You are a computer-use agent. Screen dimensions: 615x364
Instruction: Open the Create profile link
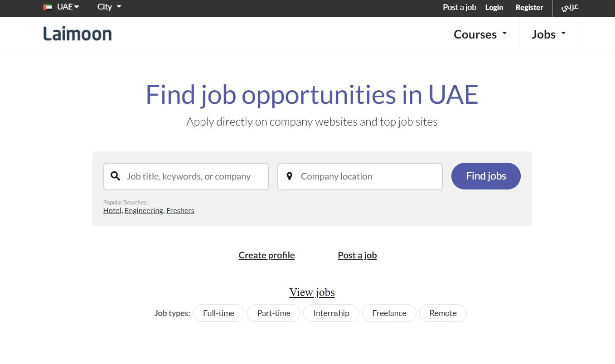[x=266, y=255]
